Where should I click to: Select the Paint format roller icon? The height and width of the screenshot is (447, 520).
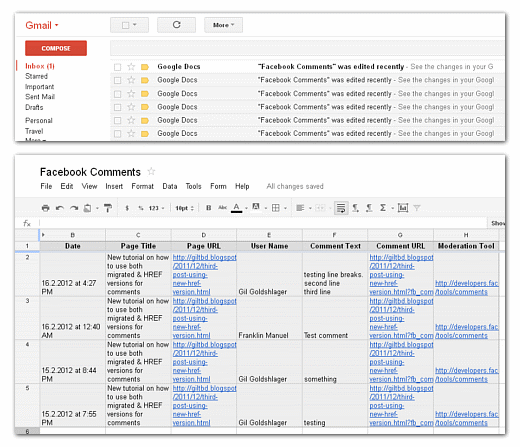pyautogui.click(x=108, y=208)
